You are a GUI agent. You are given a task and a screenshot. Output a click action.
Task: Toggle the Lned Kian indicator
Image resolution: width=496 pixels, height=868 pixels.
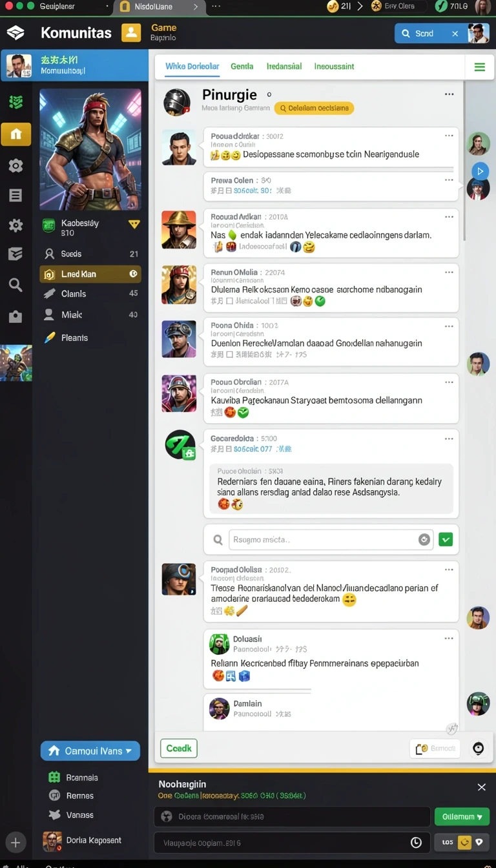[133, 274]
